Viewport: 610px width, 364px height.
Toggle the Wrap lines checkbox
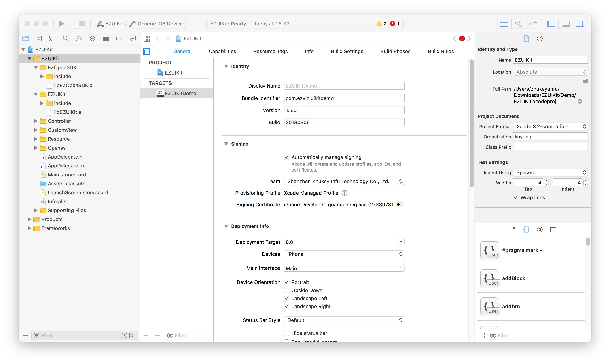pos(516,197)
